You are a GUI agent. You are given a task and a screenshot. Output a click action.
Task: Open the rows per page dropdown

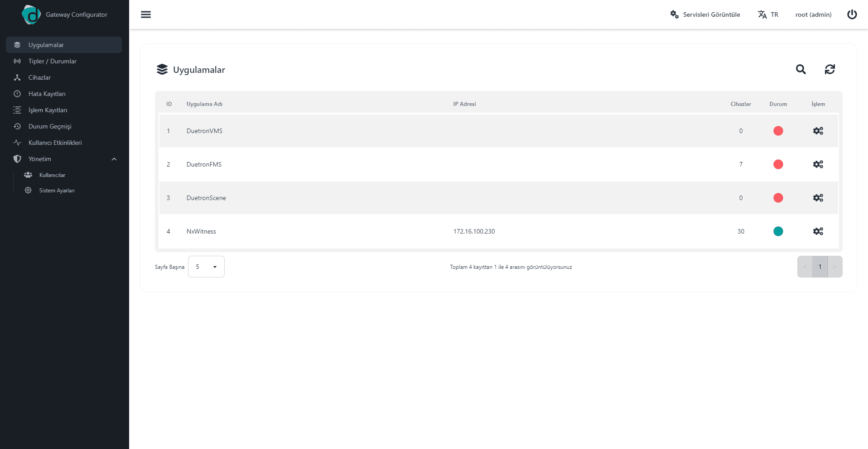[206, 267]
